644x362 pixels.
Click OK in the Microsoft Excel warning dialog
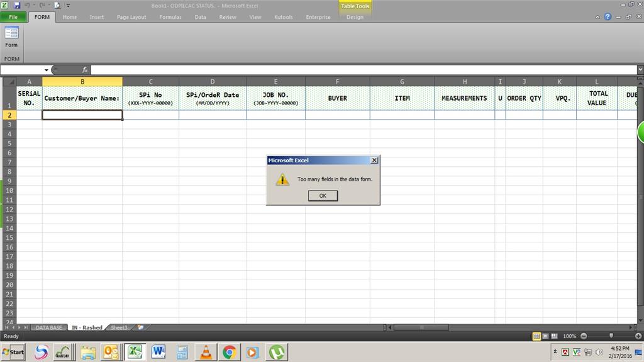323,196
